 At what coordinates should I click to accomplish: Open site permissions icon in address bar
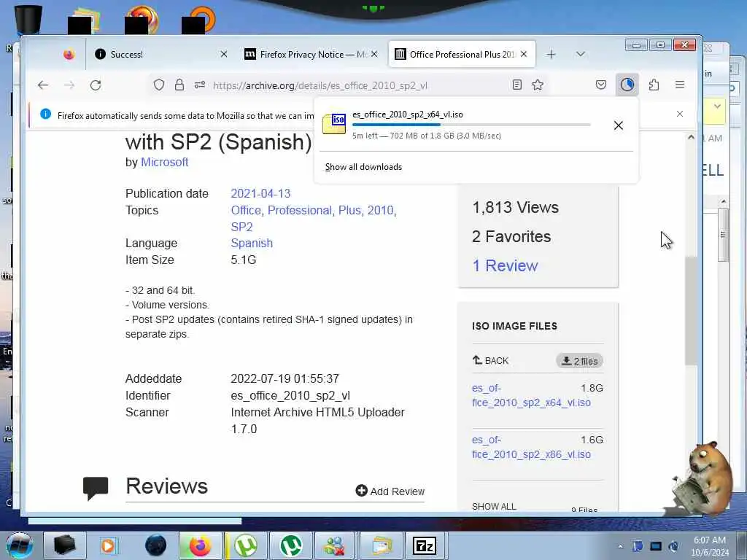click(x=200, y=85)
